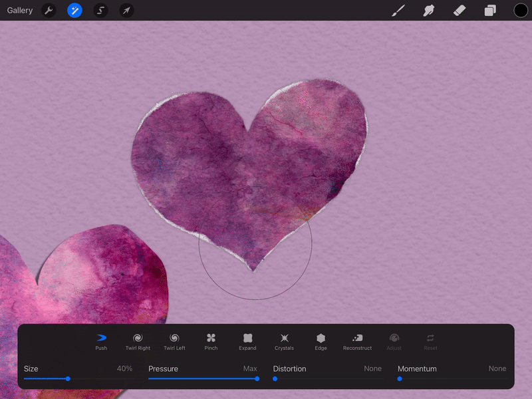The height and width of the screenshot is (399, 532).
Task: Select the Crystals liquify mode
Action: pyautogui.click(x=284, y=342)
